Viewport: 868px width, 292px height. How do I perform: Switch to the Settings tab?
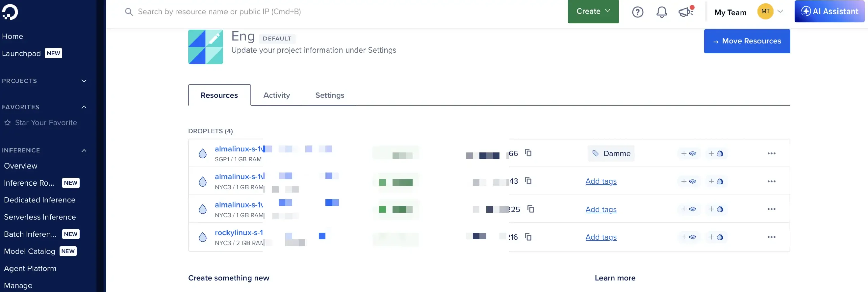[x=330, y=95]
